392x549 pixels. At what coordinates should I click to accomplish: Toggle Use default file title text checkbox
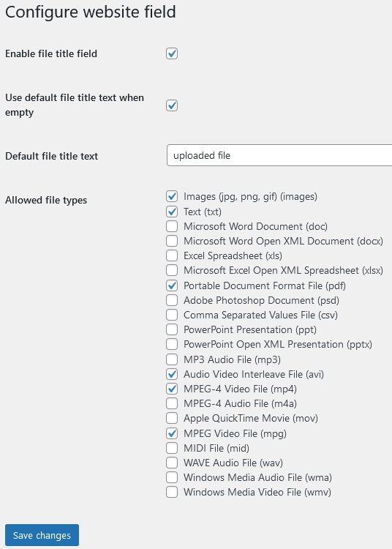pyautogui.click(x=172, y=105)
